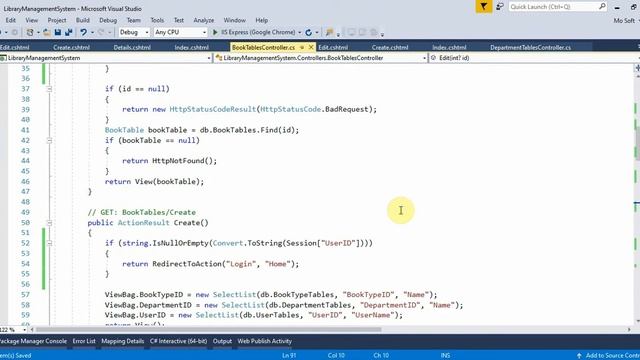Open the Package Manager Console panel

pos(33,341)
